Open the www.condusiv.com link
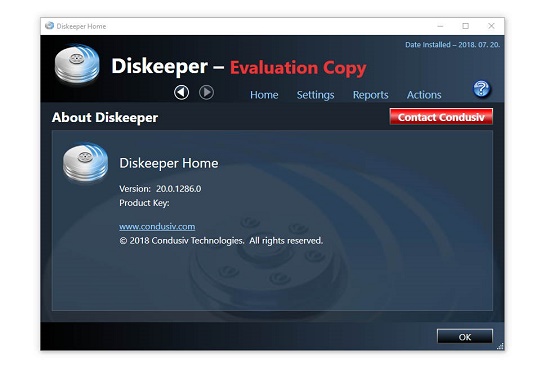 157,227
